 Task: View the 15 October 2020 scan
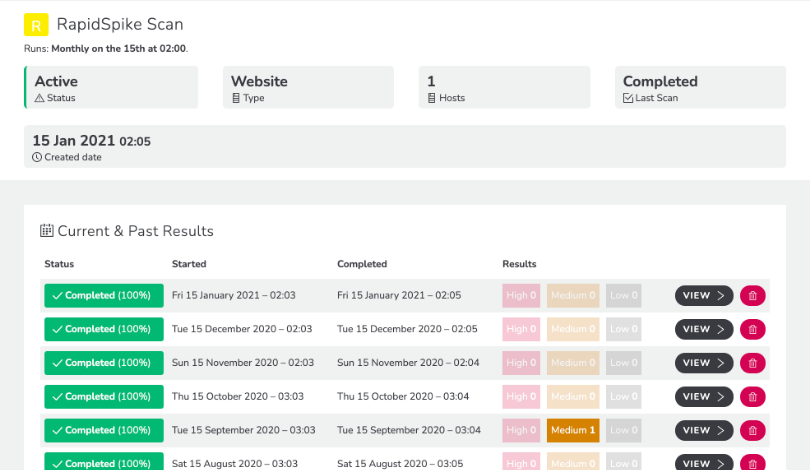pyautogui.click(x=704, y=397)
